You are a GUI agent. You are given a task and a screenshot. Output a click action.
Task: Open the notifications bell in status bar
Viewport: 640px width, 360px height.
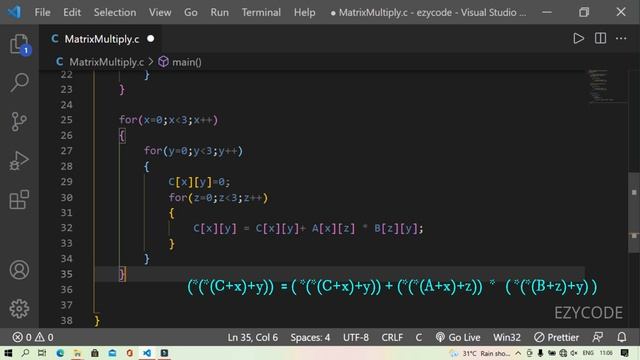tap(622, 337)
